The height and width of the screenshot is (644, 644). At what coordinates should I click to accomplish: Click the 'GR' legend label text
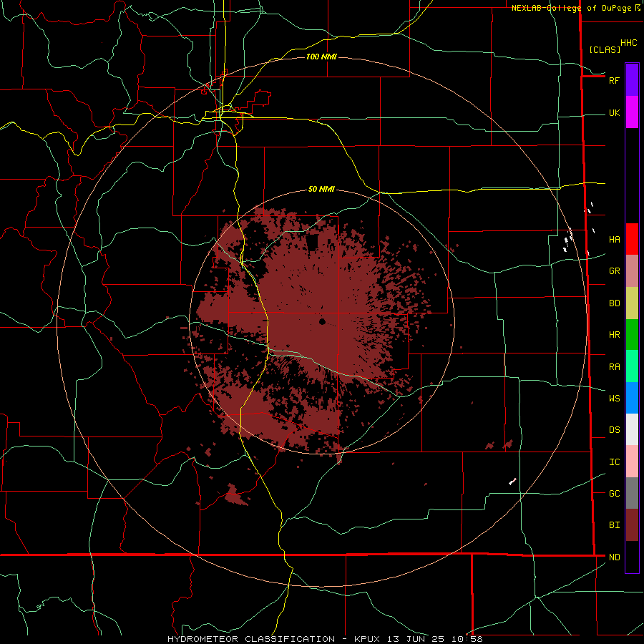(614, 271)
